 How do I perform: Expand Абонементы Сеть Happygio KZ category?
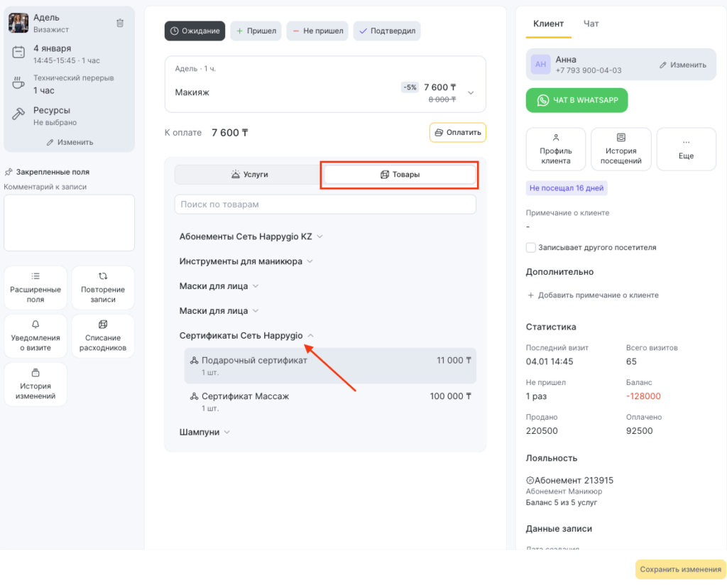pos(251,236)
